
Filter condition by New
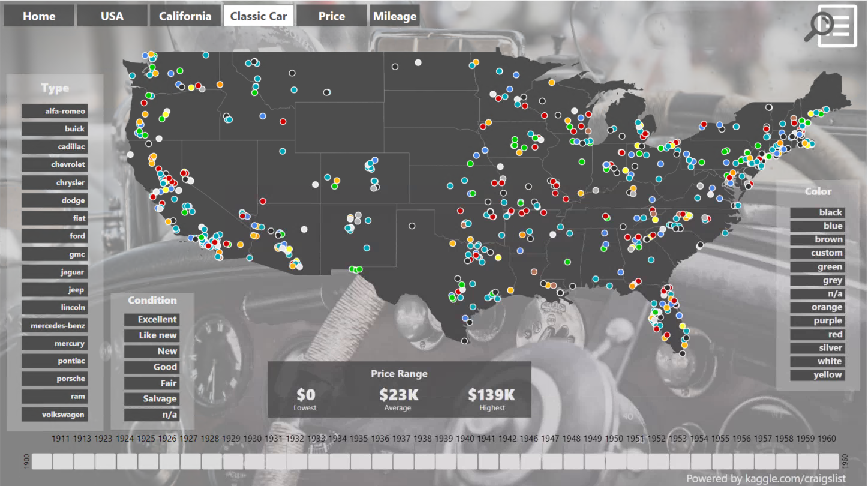click(152, 351)
